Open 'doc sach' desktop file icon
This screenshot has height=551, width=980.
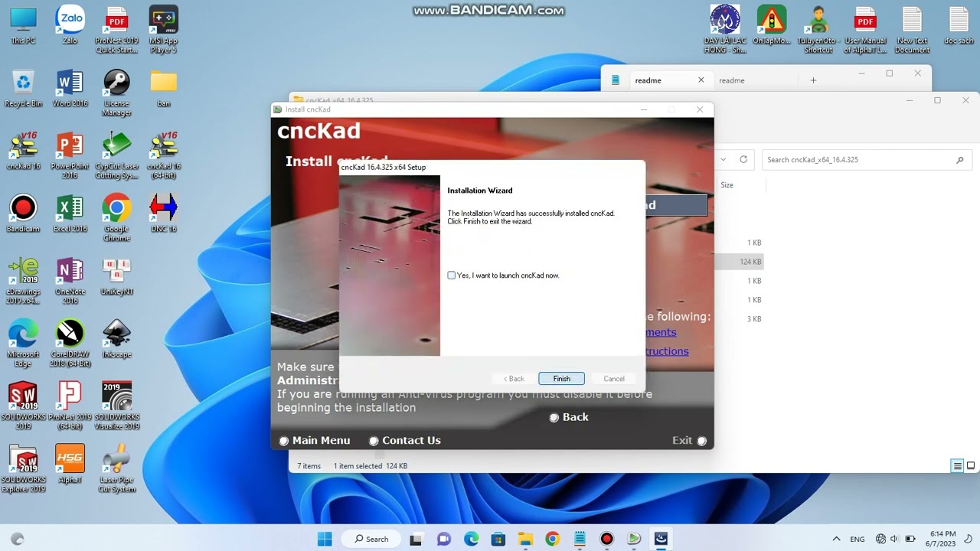click(959, 25)
